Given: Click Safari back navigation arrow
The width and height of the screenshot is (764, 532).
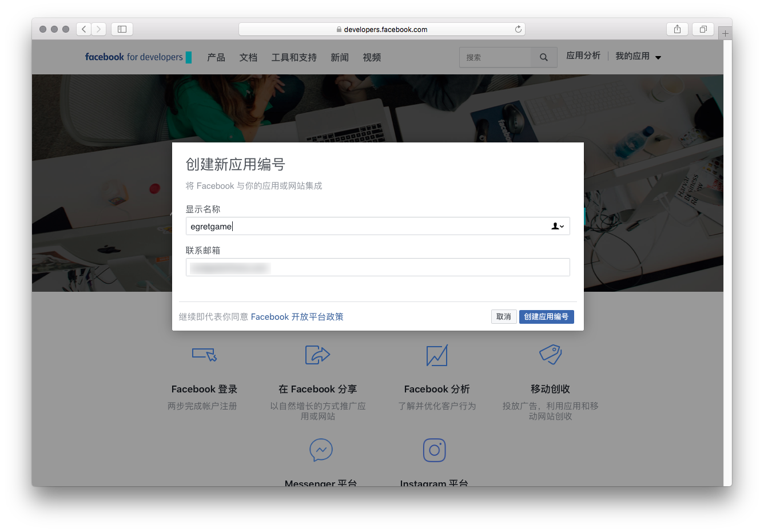Looking at the screenshot, I should (x=84, y=29).
